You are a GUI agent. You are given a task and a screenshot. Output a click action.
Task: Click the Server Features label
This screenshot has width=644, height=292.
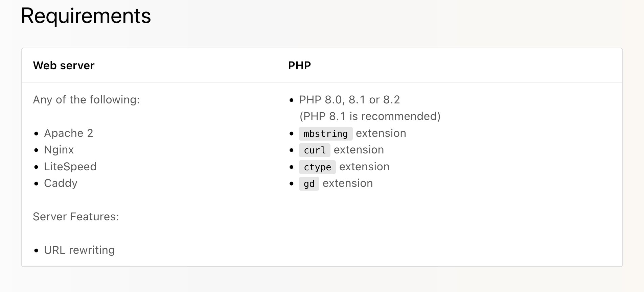76,217
